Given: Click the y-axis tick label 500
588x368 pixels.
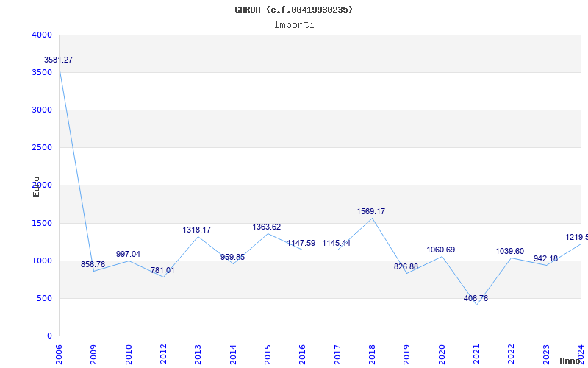Looking at the screenshot, I should point(44,299).
